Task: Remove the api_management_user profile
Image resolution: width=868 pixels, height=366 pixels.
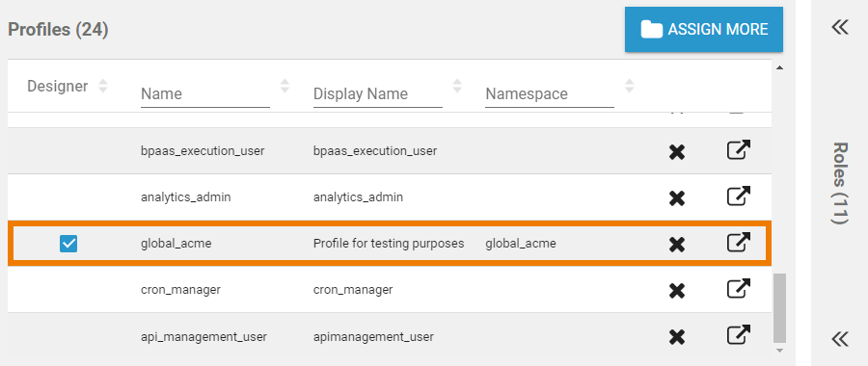Action: 676,337
